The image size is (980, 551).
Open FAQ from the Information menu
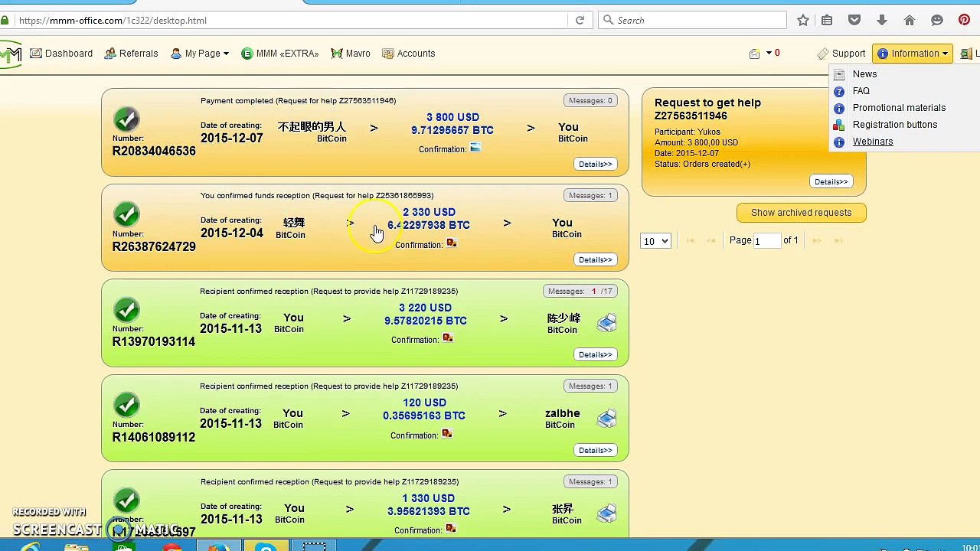(861, 91)
